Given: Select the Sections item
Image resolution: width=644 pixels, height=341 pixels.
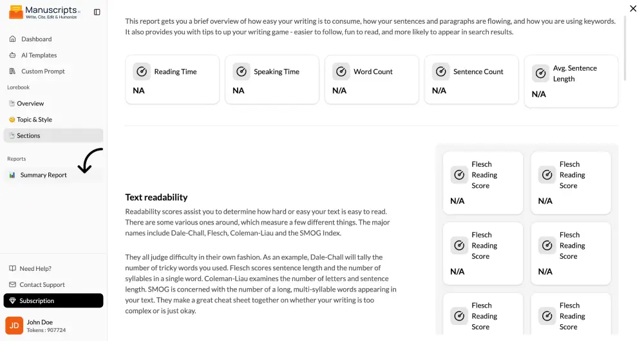Looking at the screenshot, I should click(53, 135).
